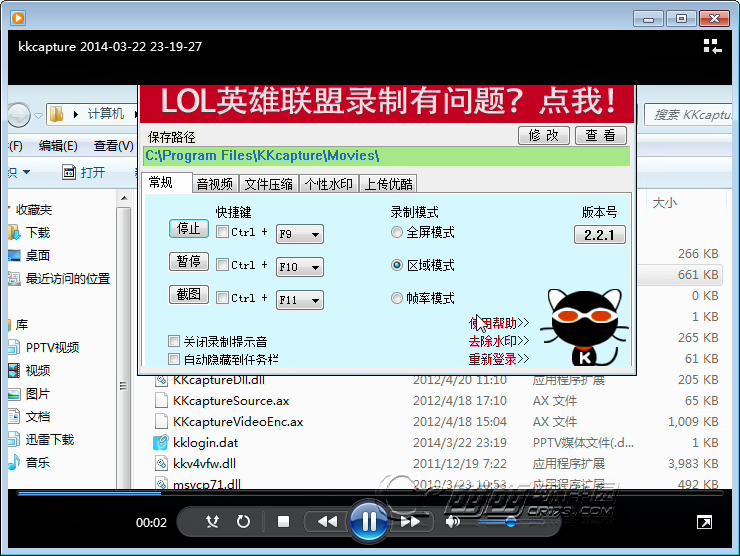Select 全屏模式 recording mode
Image resolution: width=740 pixels, height=556 pixels.
[397, 232]
